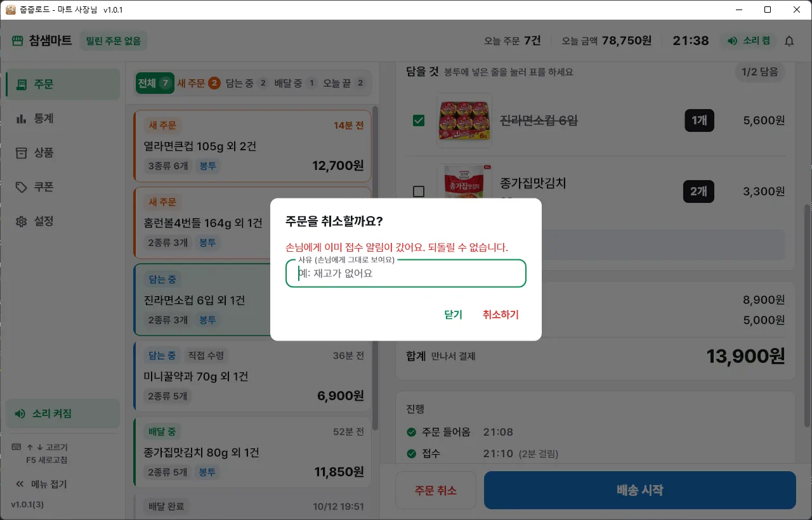The height and width of the screenshot is (520, 812).
Task: Click the 오늘 금액 78,750원 summary
Action: pyautogui.click(x=606, y=41)
